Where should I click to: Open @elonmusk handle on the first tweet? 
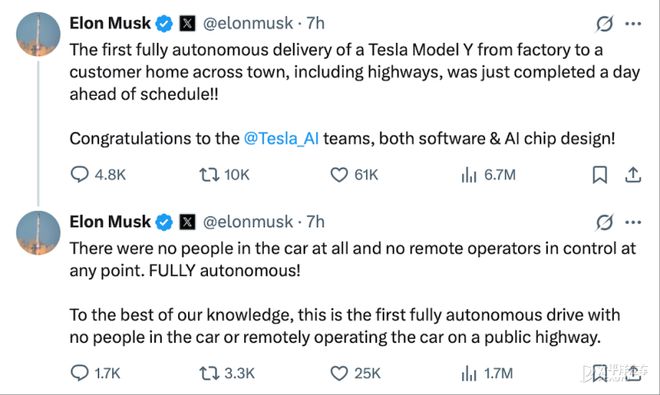248,23
